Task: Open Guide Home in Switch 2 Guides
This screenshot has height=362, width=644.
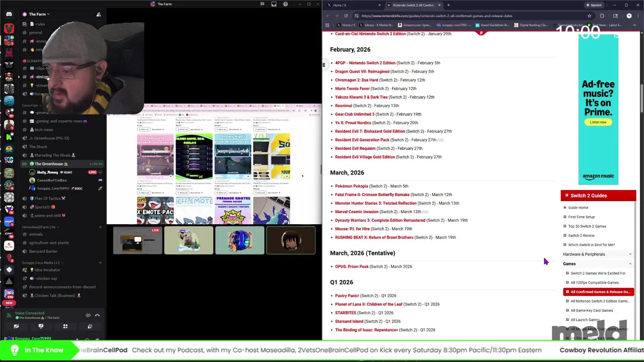Action: click(x=578, y=208)
